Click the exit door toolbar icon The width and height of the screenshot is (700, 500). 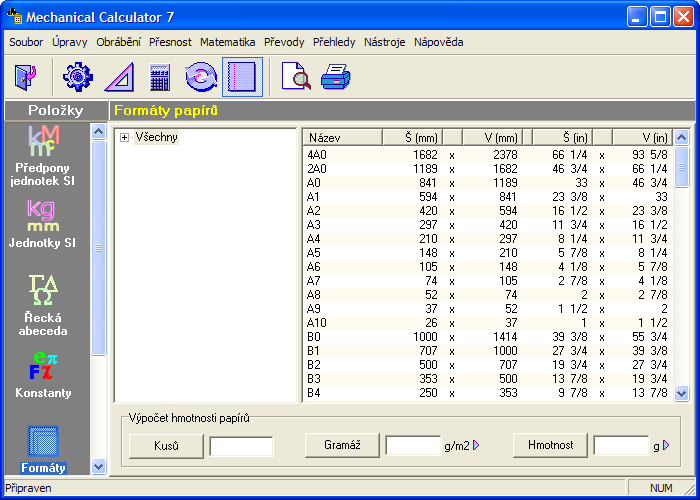click(x=26, y=77)
